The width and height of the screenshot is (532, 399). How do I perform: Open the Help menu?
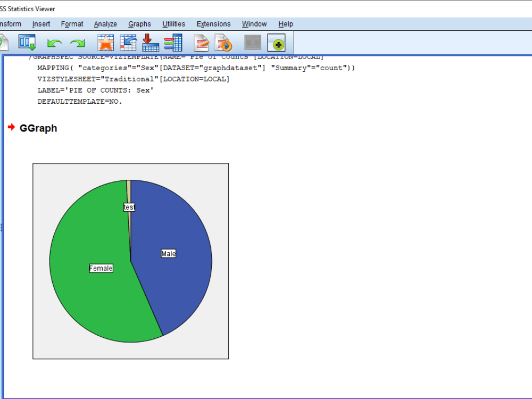click(x=286, y=24)
